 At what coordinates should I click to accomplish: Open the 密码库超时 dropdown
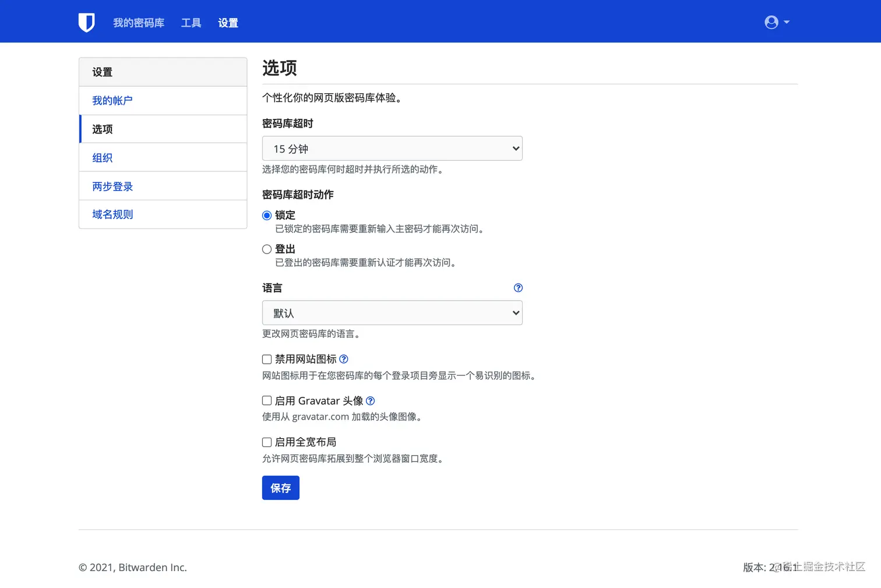point(392,149)
